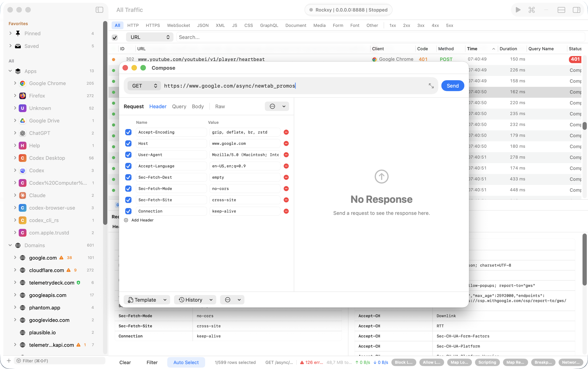Open the GET method dropdown
588x369 pixels.
[x=144, y=86]
